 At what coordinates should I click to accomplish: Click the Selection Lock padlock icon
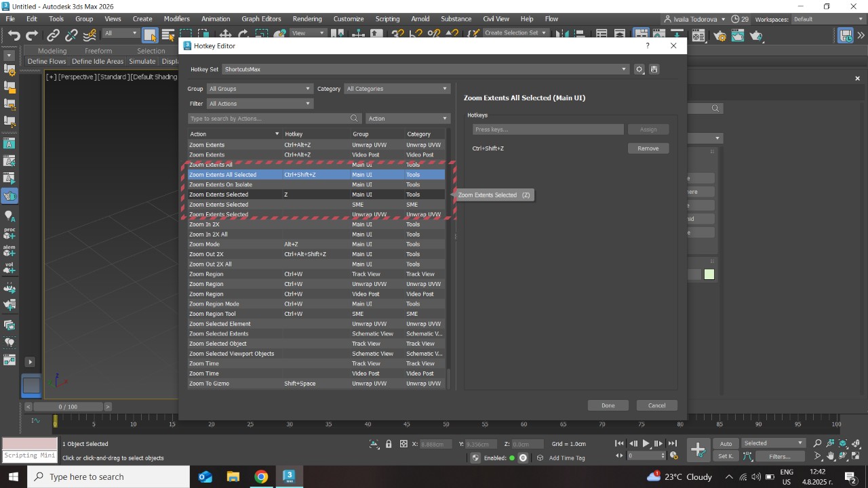pyautogui.click(x=389, y=444)
